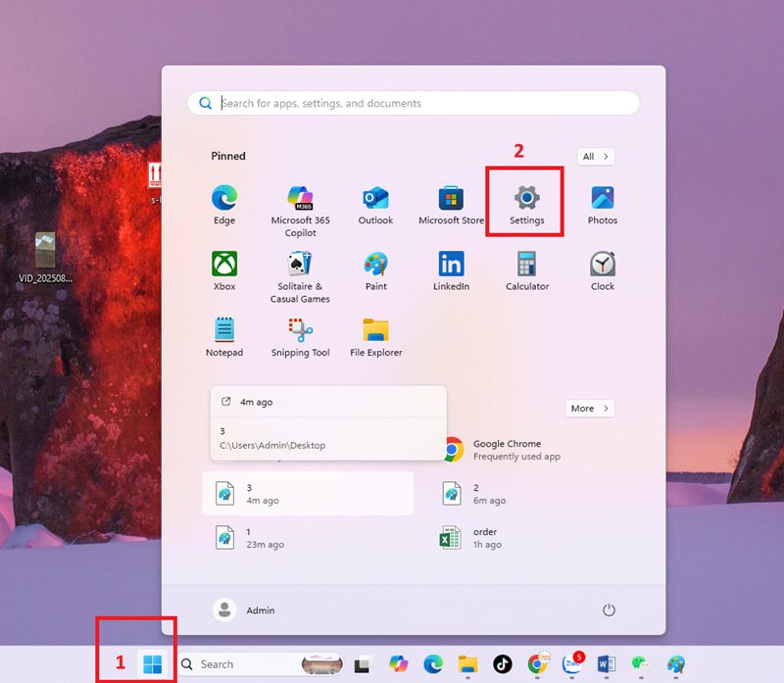Open Microsoft Edge from the taskbar

point(433,664)
